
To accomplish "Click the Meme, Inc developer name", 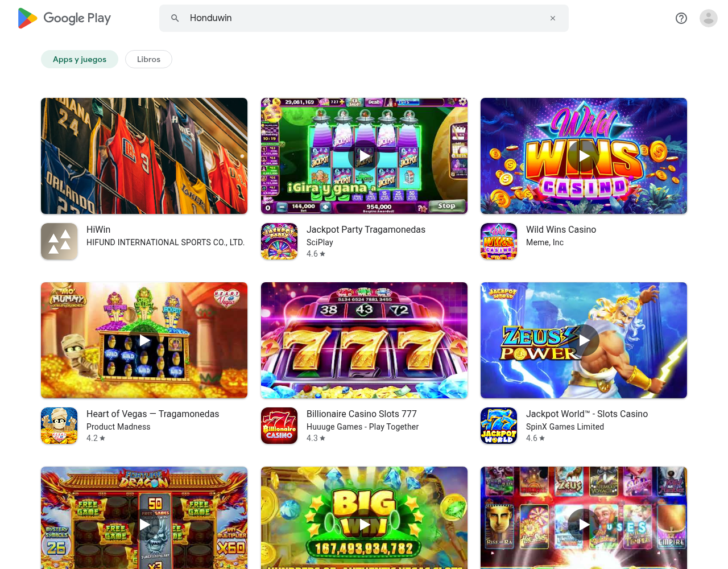I will [x=545, y=242].
